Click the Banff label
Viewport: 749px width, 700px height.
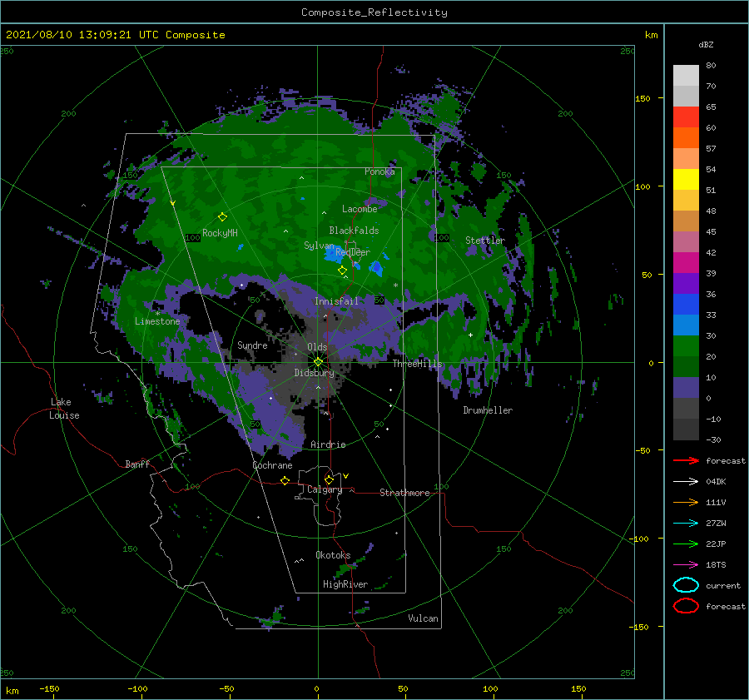click(x=137, y=464)
